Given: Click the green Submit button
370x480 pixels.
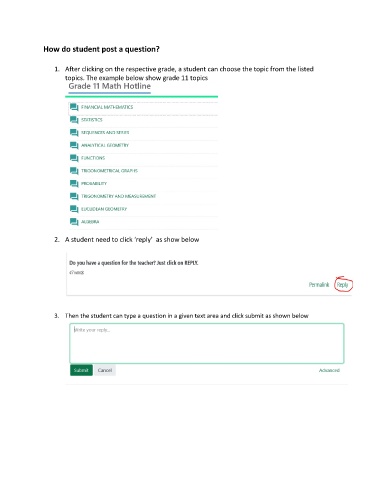Looking at the screenshot, I should [81, 370].
